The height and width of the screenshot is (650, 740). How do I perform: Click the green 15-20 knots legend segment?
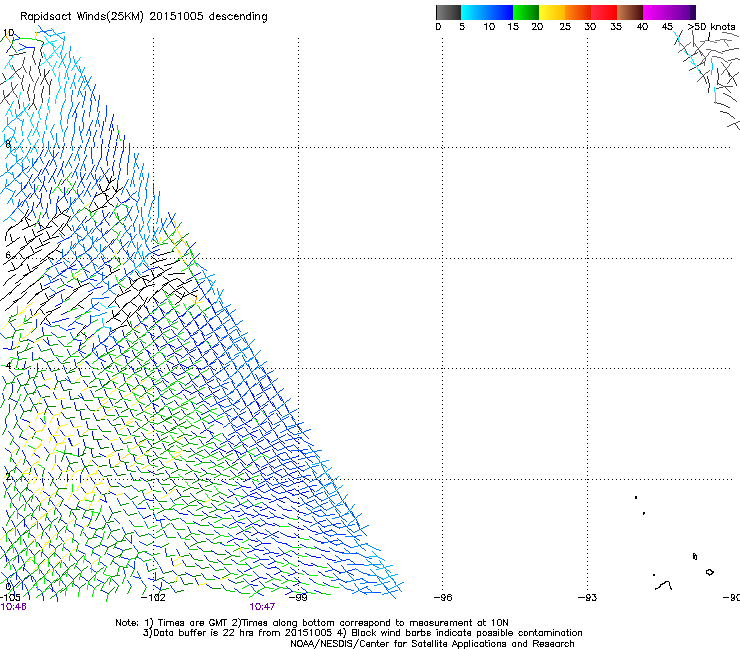pos(526,12)
